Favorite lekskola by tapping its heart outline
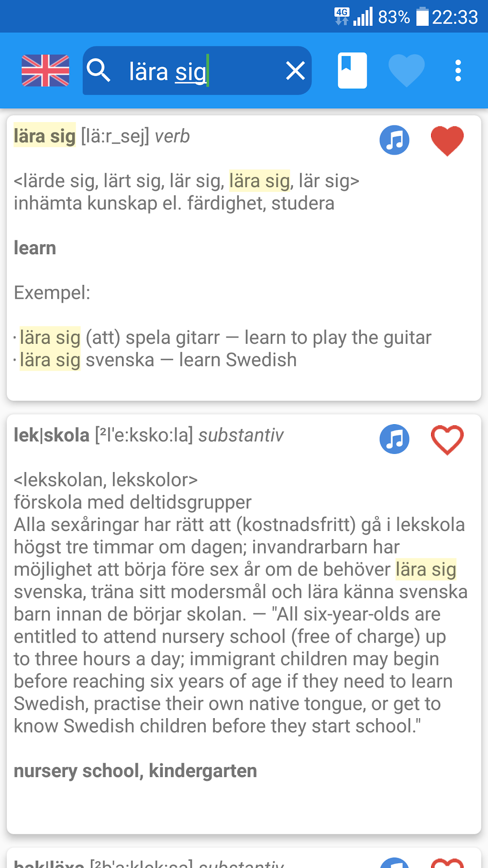Screen dimensions: 488x868 pyautogui.click(x=447, y=439)
